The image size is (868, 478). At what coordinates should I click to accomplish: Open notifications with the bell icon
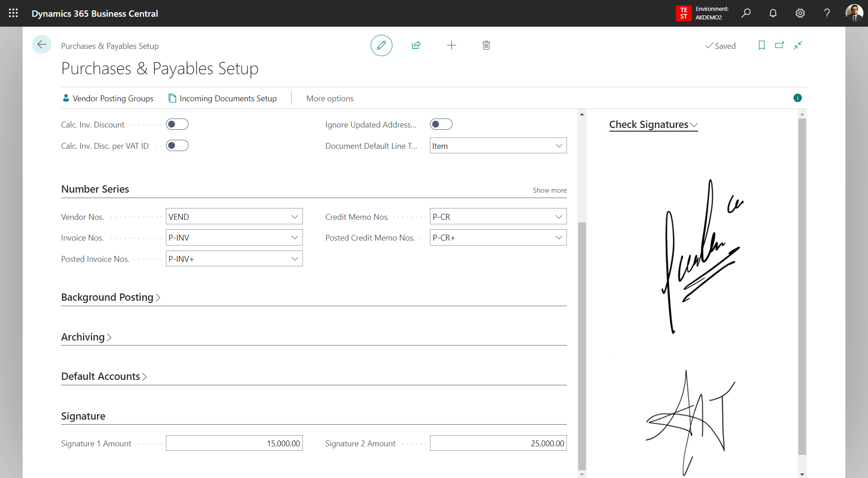(x=773, y=13)
